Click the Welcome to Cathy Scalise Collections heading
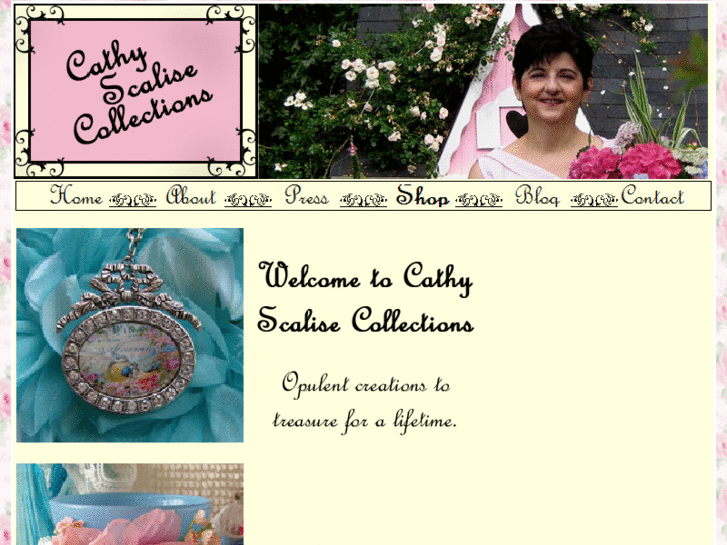The height and width of the screenshot is (545, 727). [366, 297]
